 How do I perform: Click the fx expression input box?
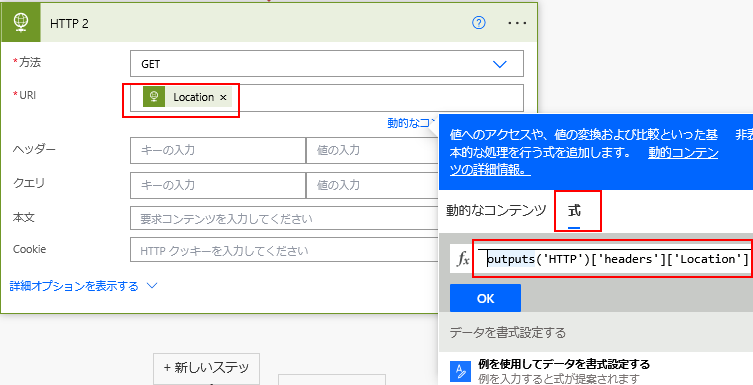pyautogui.click(x=614, y=259)
